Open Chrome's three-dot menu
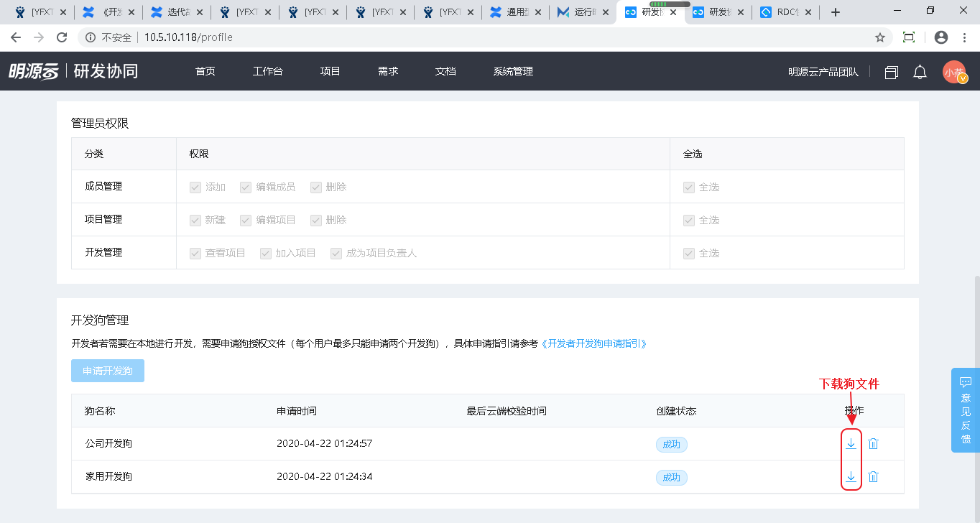Screen dimensions: 980x523 [x=965, y=37]
